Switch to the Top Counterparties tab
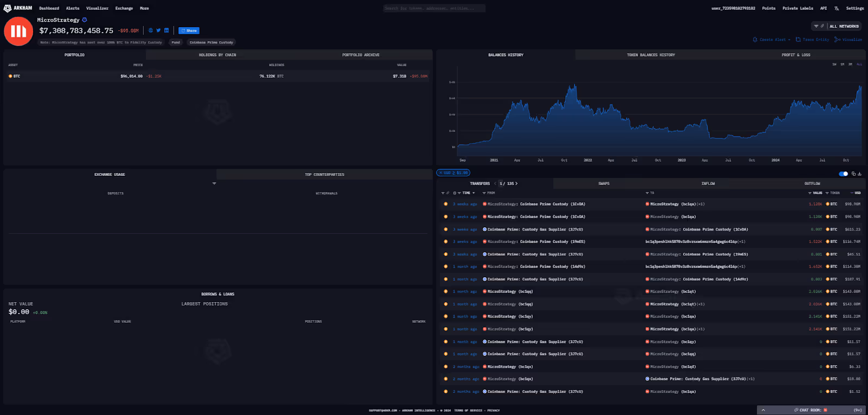The height and width of the screenshot is (415, 868). tap(324, 175)
